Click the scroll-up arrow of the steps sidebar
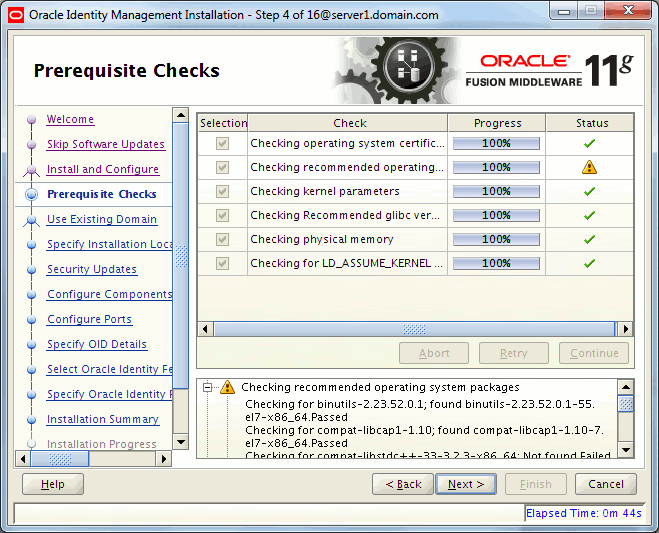 [181, 115]
